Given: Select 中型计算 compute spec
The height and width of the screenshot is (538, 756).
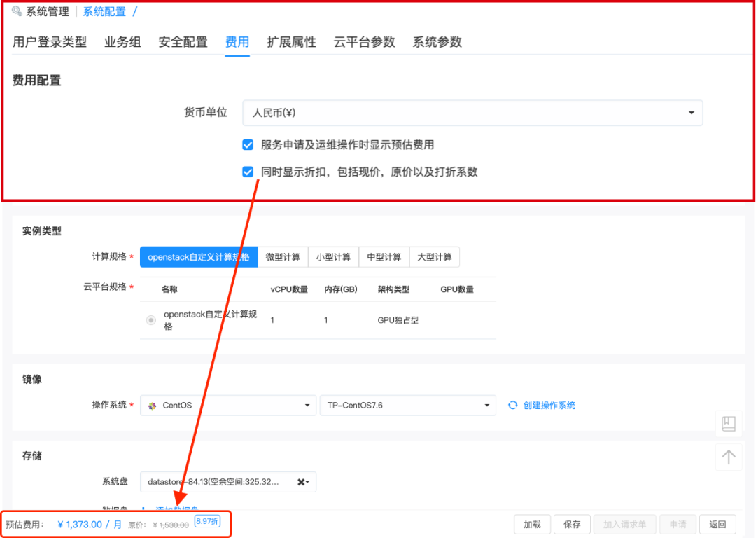Looking at the screenshot, I should tap(384, 257).
